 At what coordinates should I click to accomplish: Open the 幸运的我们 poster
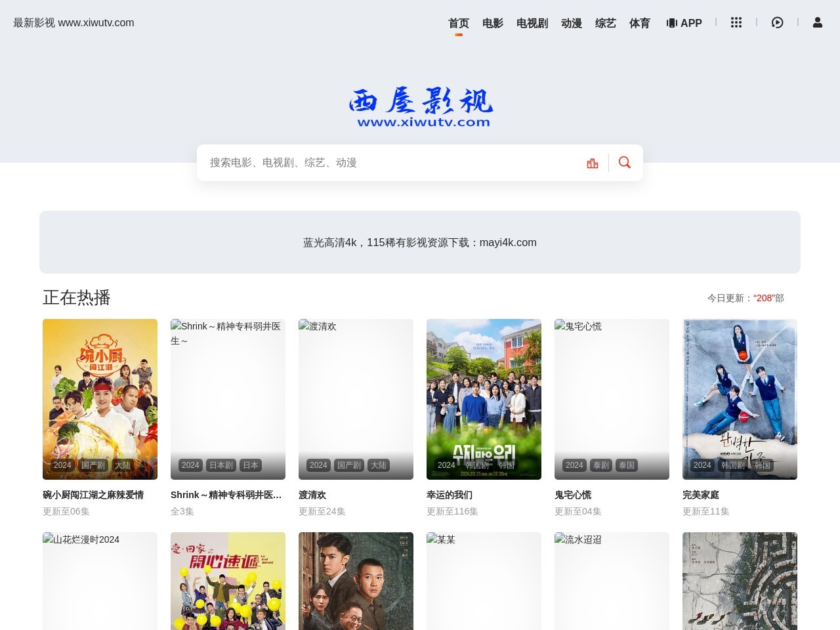(x=484, y=399)
